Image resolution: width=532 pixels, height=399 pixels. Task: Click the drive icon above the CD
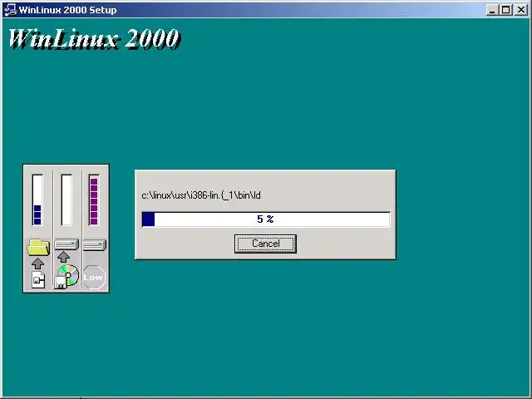(66, 244)
